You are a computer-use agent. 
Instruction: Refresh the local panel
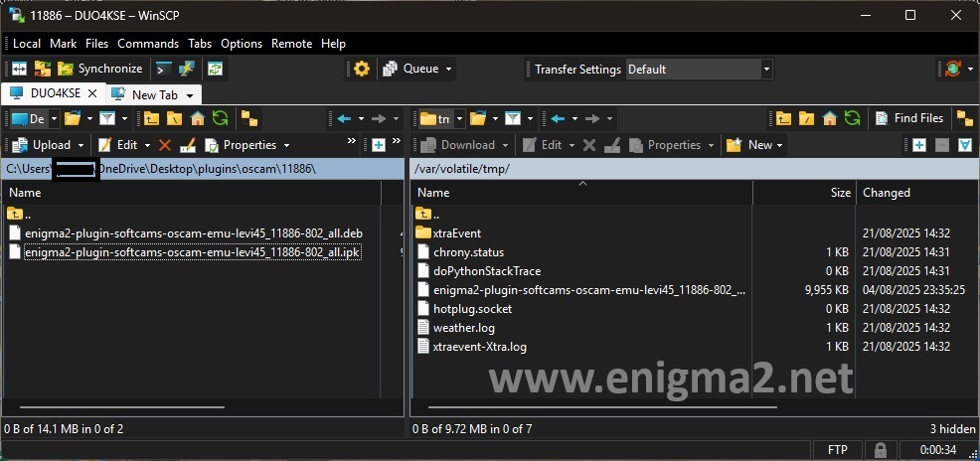point(220,118)
